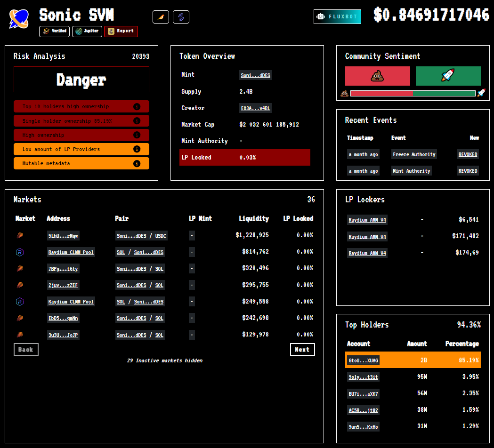
Task: Click the Mint Authority event cell
Action: (x=411, y=171)
